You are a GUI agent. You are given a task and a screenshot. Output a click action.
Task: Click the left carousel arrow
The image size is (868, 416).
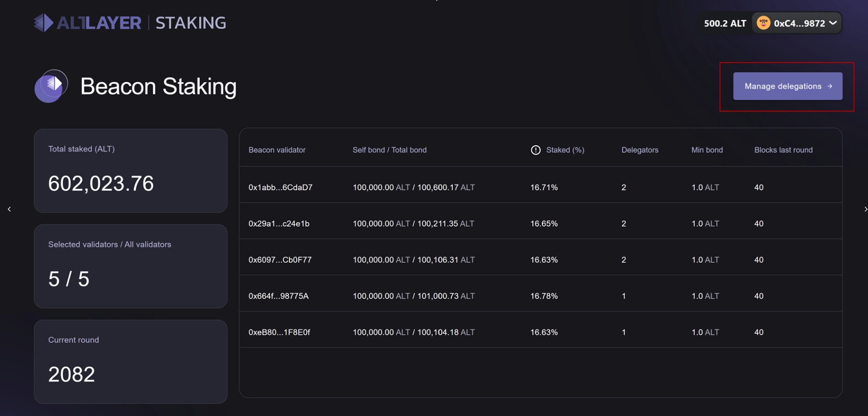(x=9, y=209)
